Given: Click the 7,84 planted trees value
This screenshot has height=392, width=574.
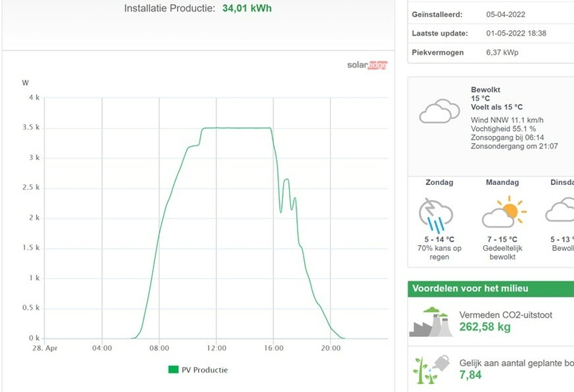Looking at the screenshot, I should tap(471, 375).
